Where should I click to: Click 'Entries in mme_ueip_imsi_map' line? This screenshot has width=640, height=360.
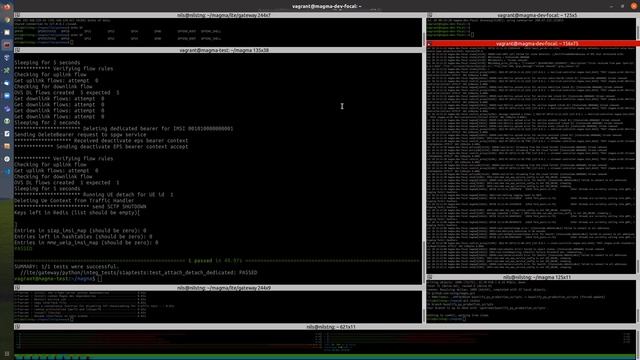pos(86,242)
